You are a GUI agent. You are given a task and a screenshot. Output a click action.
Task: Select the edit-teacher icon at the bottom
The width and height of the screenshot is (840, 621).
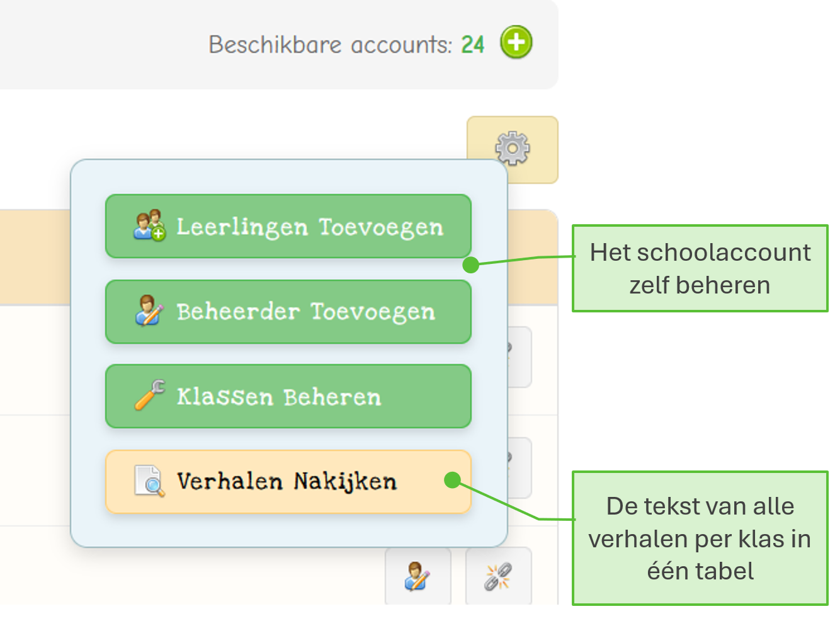[x=417, y=575]
